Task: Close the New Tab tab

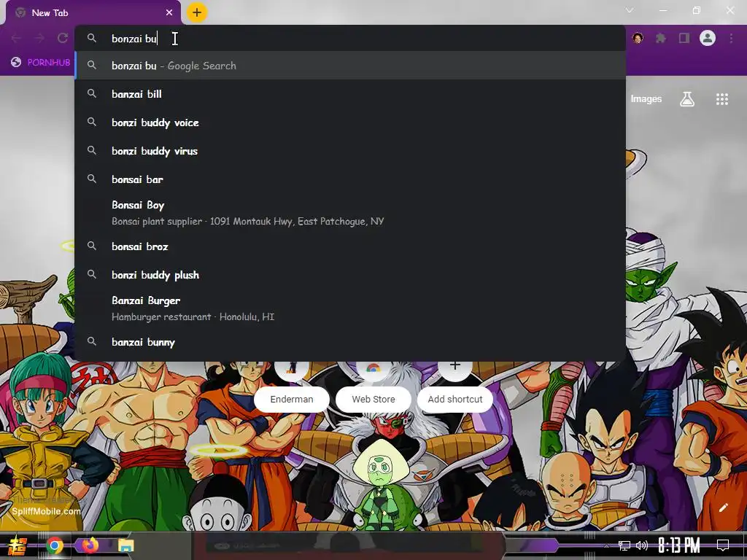Action: [169, 13]
